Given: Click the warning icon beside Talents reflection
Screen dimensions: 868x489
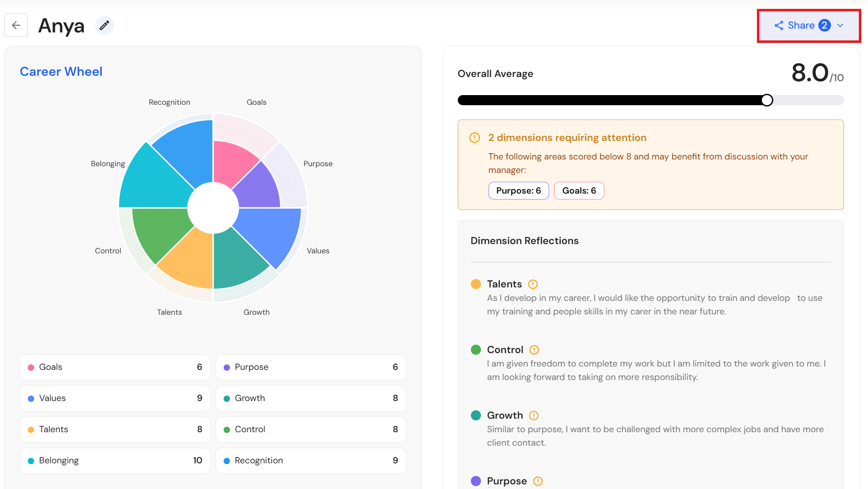Looking at the screenshot, I should [x=533, y=284].
